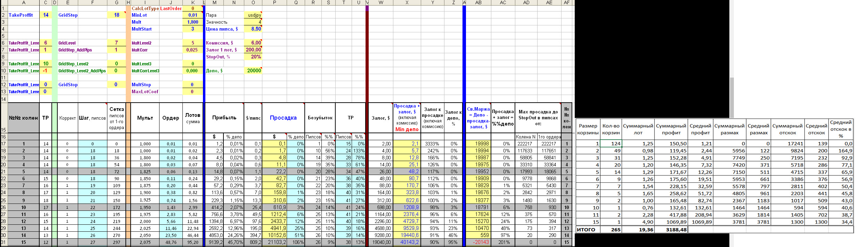The image size is (868, 247).
Task: Click the blue 40143,2 value cell
Action: tap(407, 242)
